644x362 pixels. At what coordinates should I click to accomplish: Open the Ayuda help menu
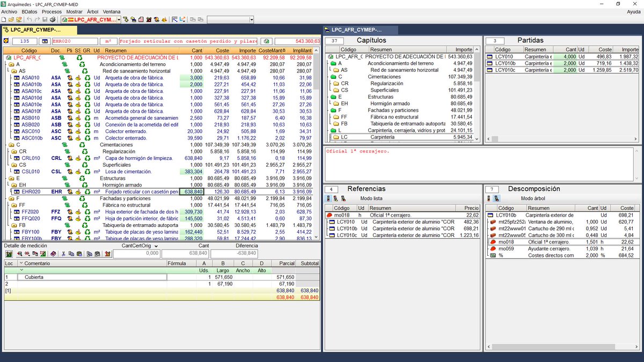point(633,11)
